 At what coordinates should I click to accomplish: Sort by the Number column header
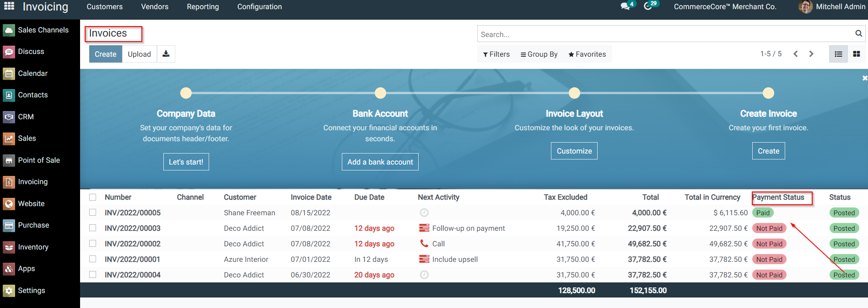[x=118, y=197]
